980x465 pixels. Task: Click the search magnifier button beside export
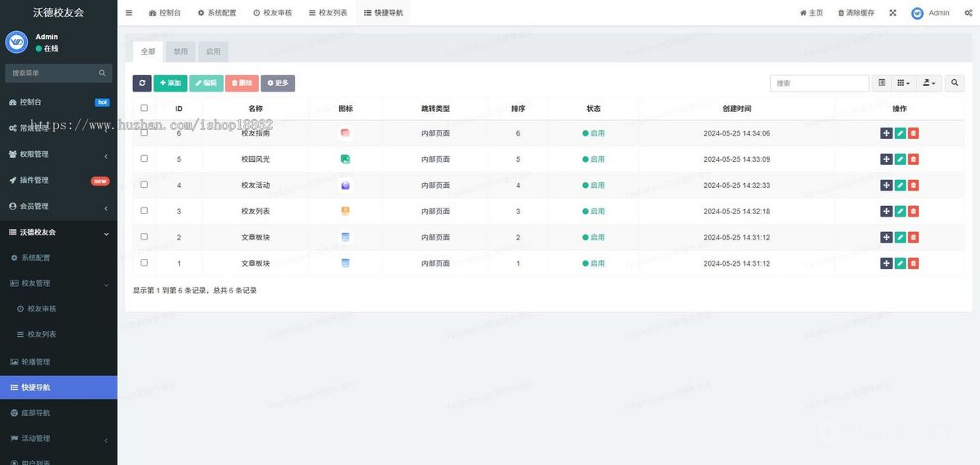[955, 83]
